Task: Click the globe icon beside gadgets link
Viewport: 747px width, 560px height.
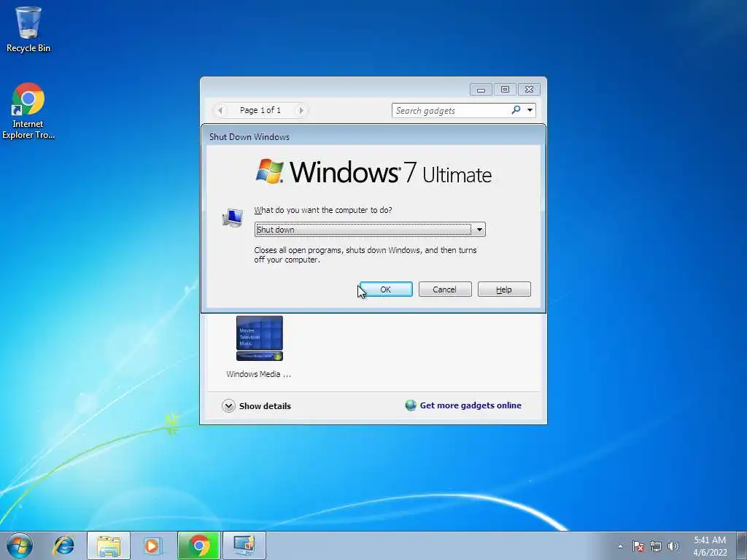Action: [411, 405]
